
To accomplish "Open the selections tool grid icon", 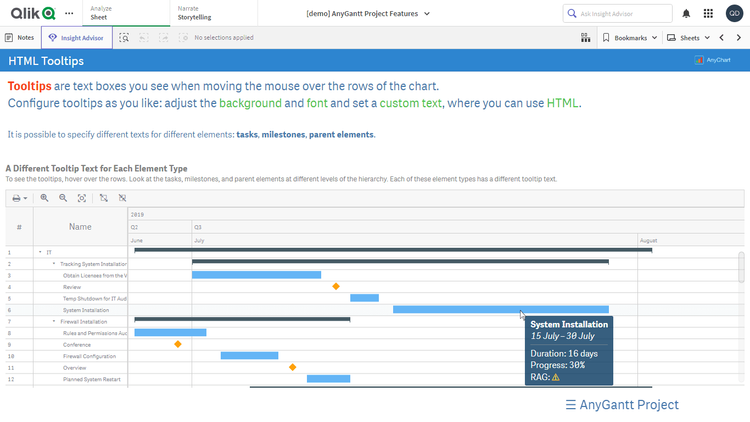I will (585, 37).
